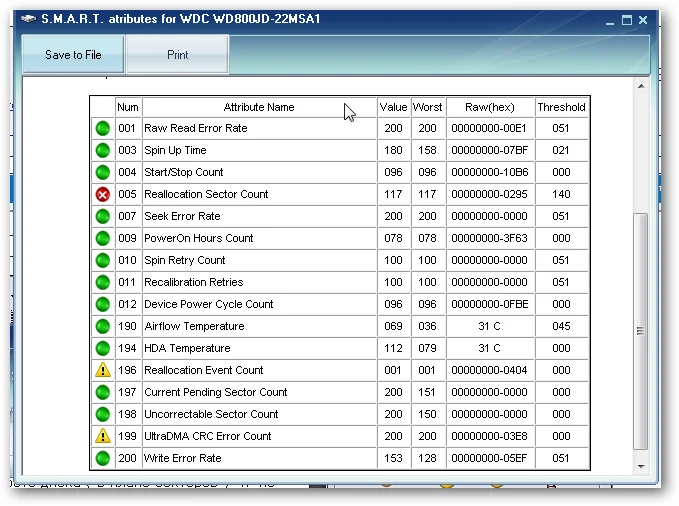The image size is (679, 506).
Task: Click raw value 00000000-00E1
Action: click(489, 128)
